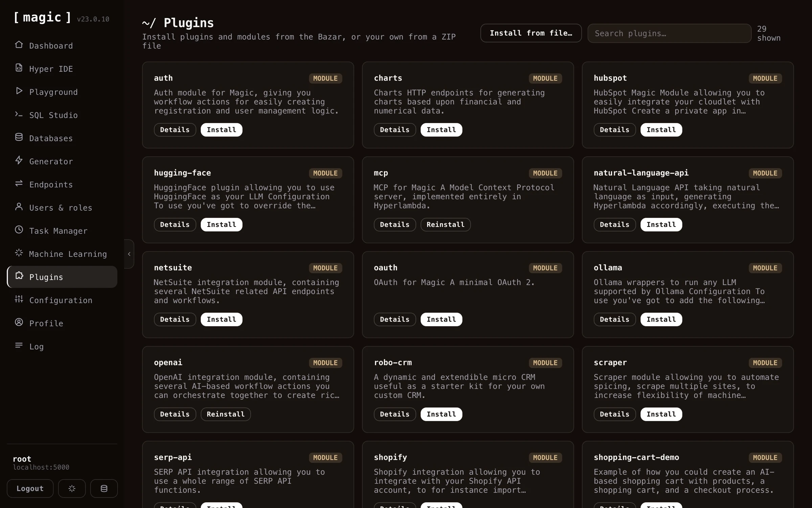Click the shopping-cart-demo card title

coord(636,458)
